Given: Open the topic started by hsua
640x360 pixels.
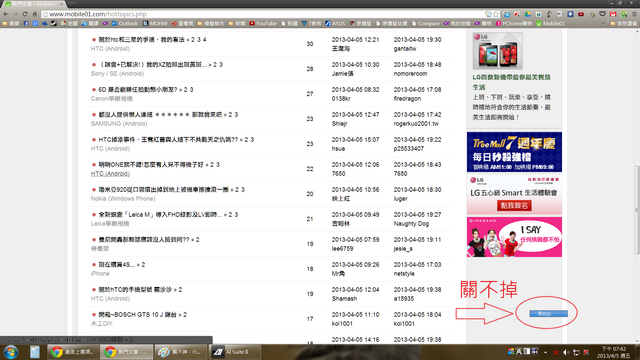Looking at the screenshot, I should (176, 140).
